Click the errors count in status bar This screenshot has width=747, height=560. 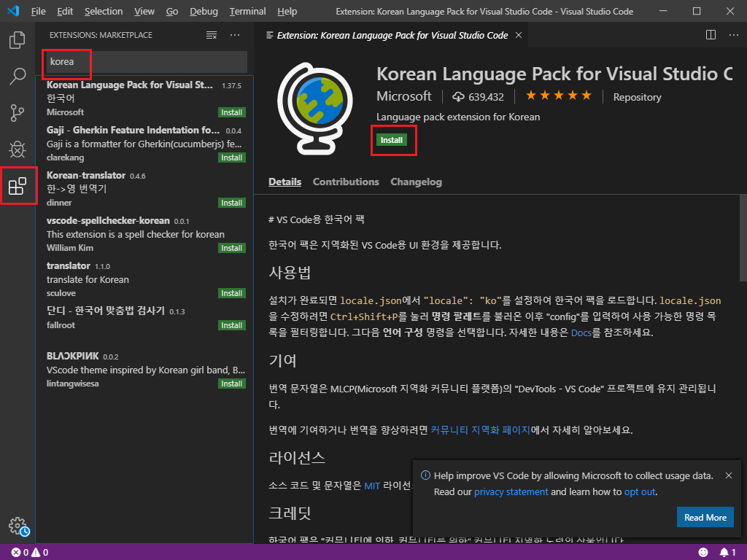20,553
